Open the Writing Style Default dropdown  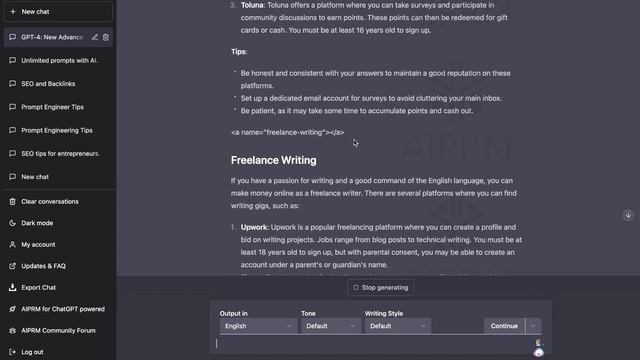pyautogui.click(x=398, y=326)
